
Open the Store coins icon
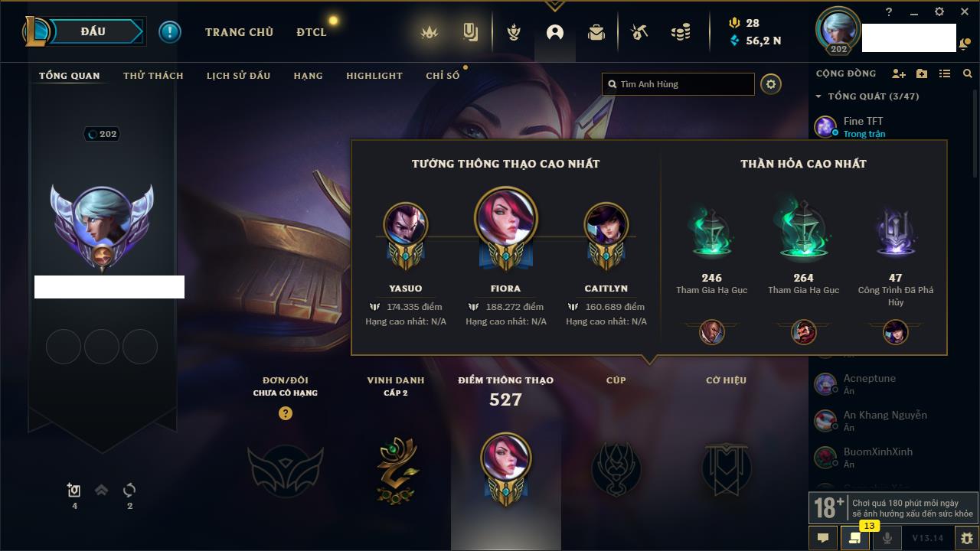680,32
